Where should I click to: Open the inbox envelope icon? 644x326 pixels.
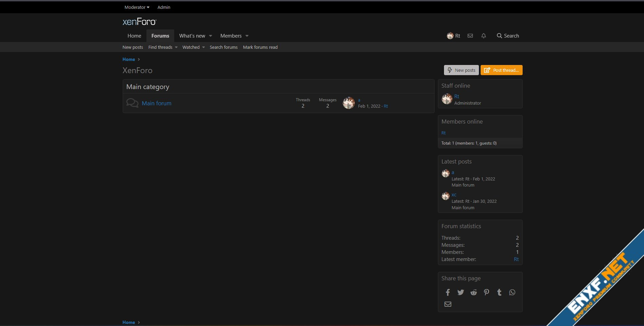tap(470, 36)
